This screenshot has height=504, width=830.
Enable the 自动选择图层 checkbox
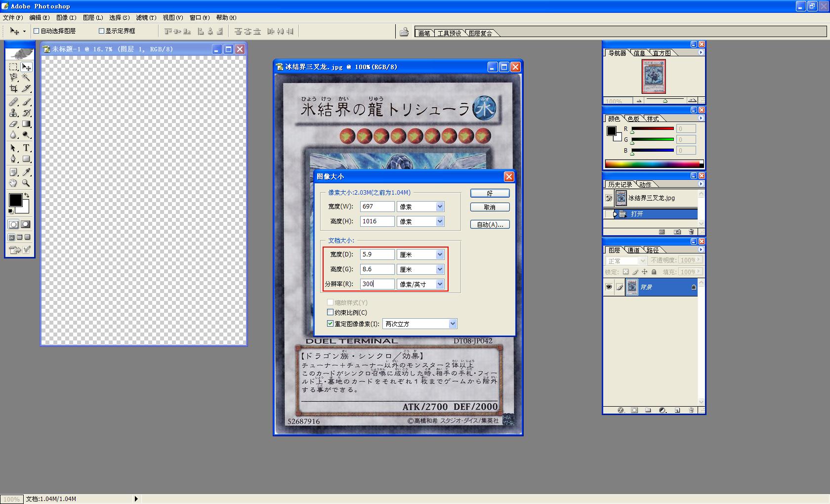tap(36, 31)
